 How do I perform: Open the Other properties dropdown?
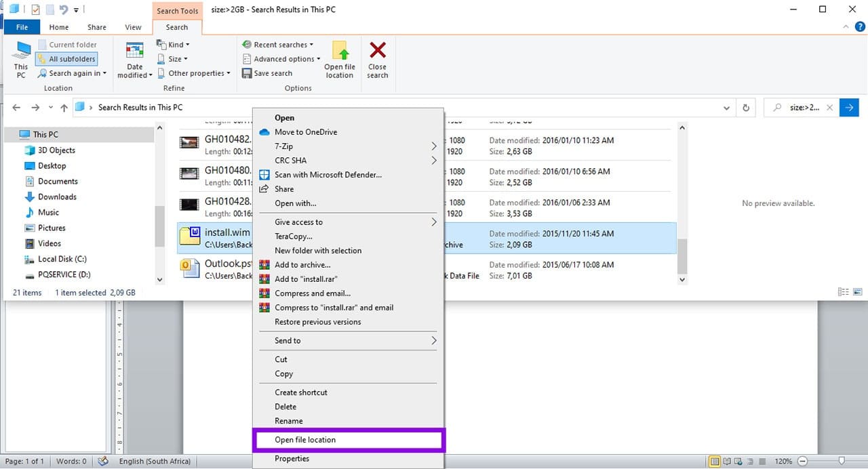coord(194,73)
